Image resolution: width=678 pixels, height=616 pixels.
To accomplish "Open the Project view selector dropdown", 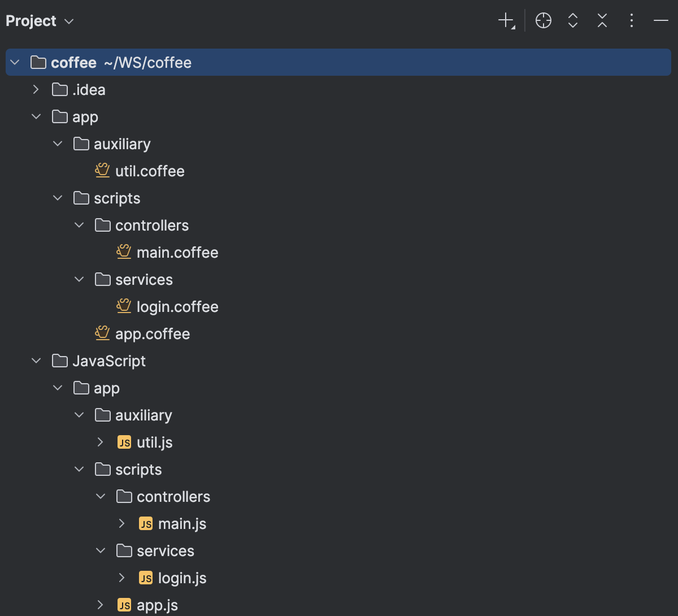I will pos(68,20).
